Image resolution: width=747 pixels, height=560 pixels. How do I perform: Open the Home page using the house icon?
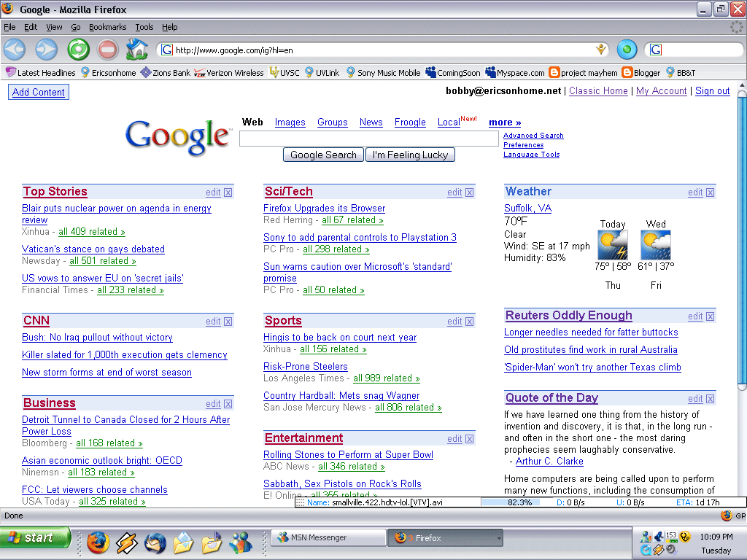[x=136, y=50]
